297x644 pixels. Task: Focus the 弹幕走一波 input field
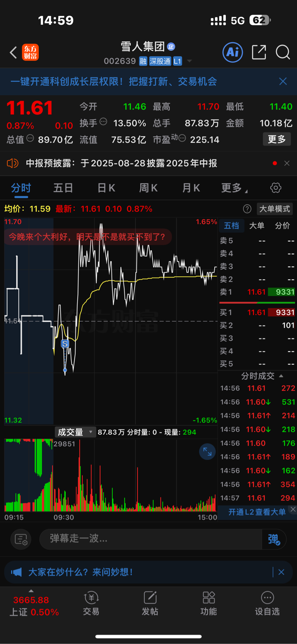pyautogui.click(x=151, y=539)
